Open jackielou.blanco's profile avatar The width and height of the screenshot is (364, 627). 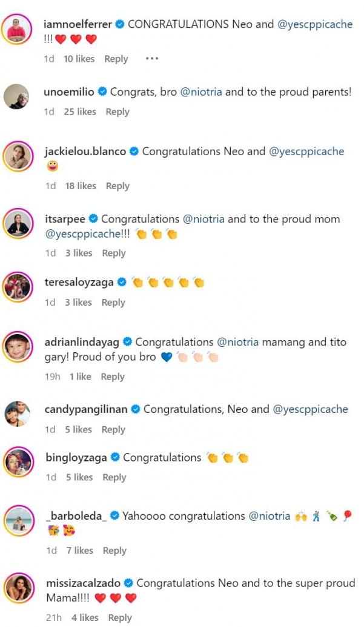coord(16,156)
